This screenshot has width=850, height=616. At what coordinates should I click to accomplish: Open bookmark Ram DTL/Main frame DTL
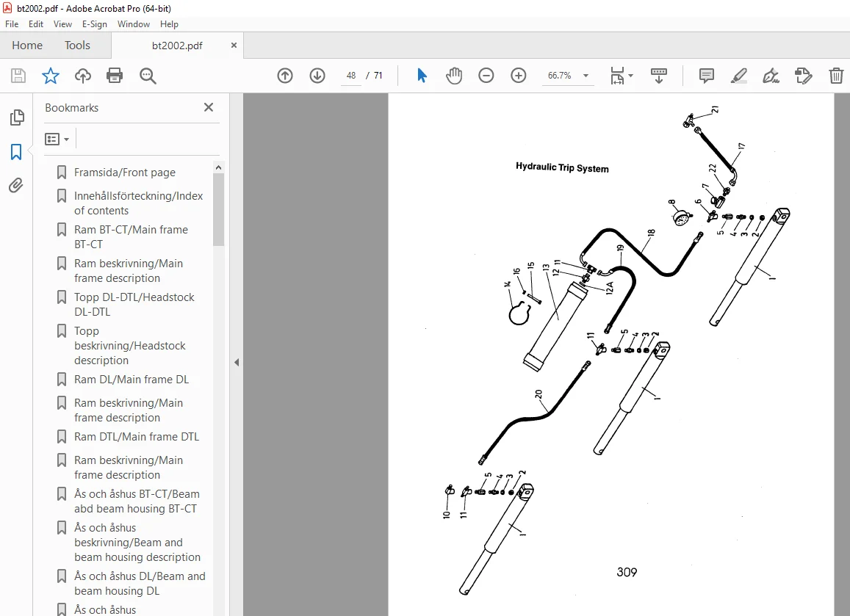tap(136, 437)
